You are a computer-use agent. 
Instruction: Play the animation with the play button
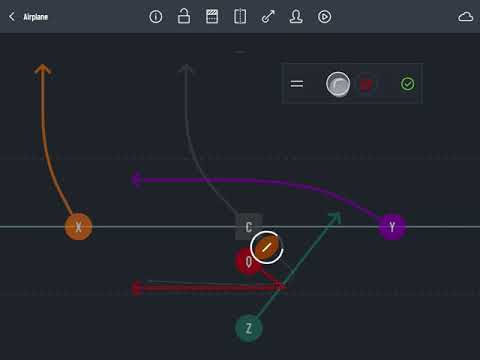tap(324, 17)
